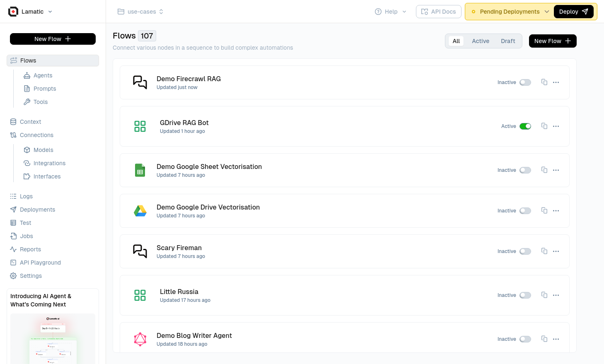
Task: Click the Google Drive flow icon
Action: pyautogui.click(x=140, y=211)
